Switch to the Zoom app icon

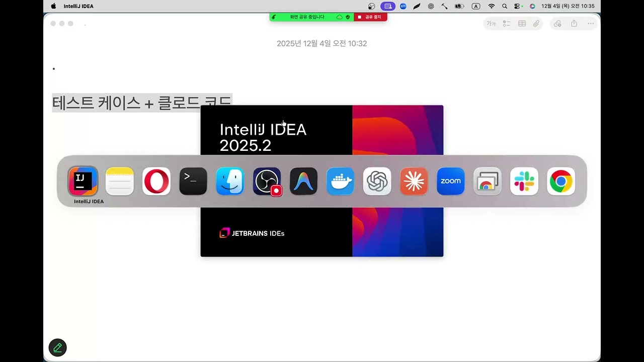(x=451, y=181)
